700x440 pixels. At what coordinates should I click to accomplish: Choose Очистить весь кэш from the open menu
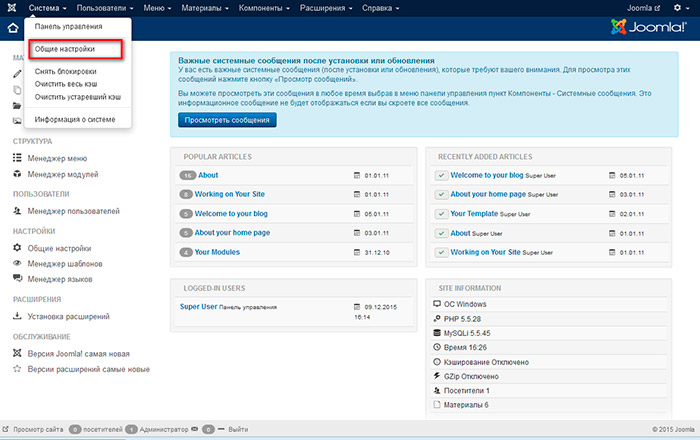point(69,85)
